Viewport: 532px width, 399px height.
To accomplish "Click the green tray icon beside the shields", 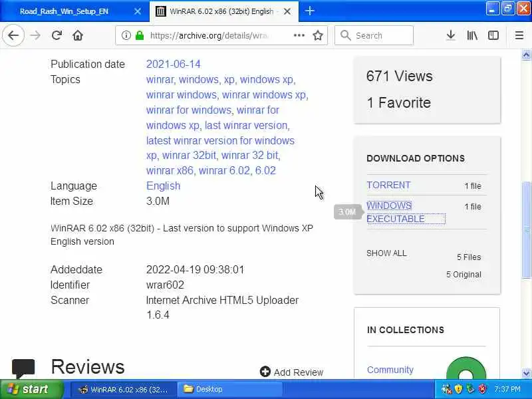I will [470, 389].
